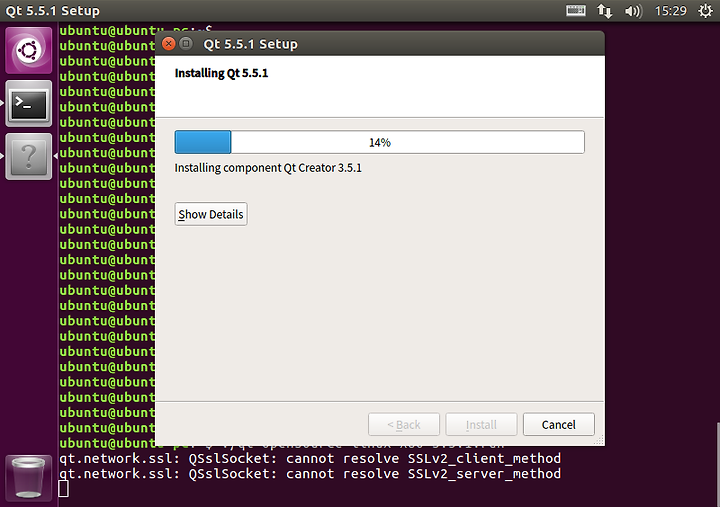Minimize the Qt 5.5.1 Setup dialog

pos(186,44)
